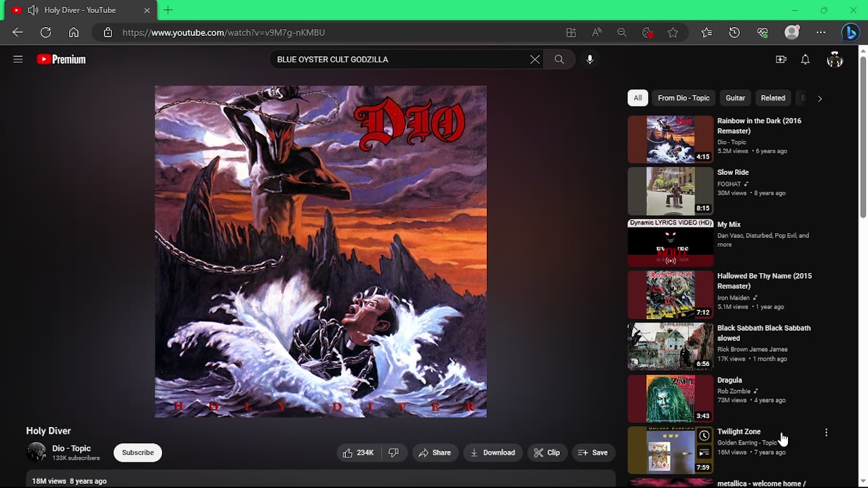The width and height of the screenshot is (868, 488).
Task: Clip the Holy Diver video
Action: (x=547, y=453)
